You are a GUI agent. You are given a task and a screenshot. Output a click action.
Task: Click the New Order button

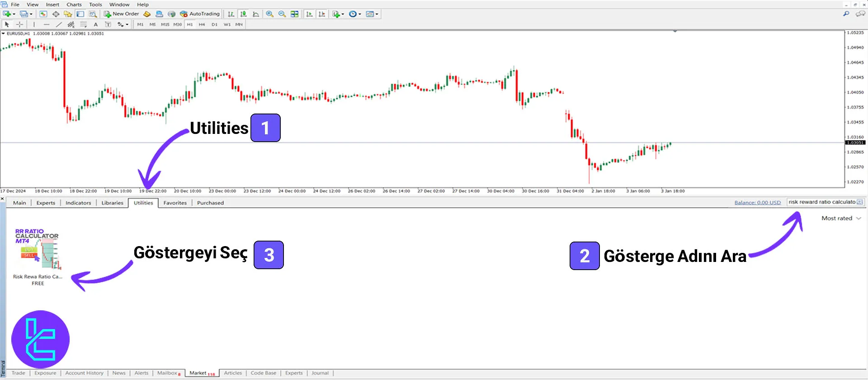[x=121, y=14]
